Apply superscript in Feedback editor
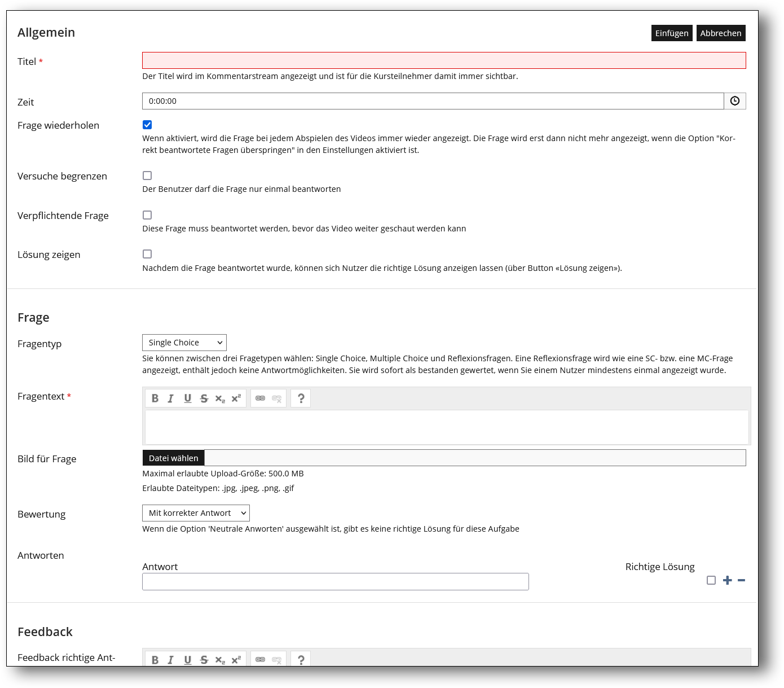784x688 pixels. (236, 660)
